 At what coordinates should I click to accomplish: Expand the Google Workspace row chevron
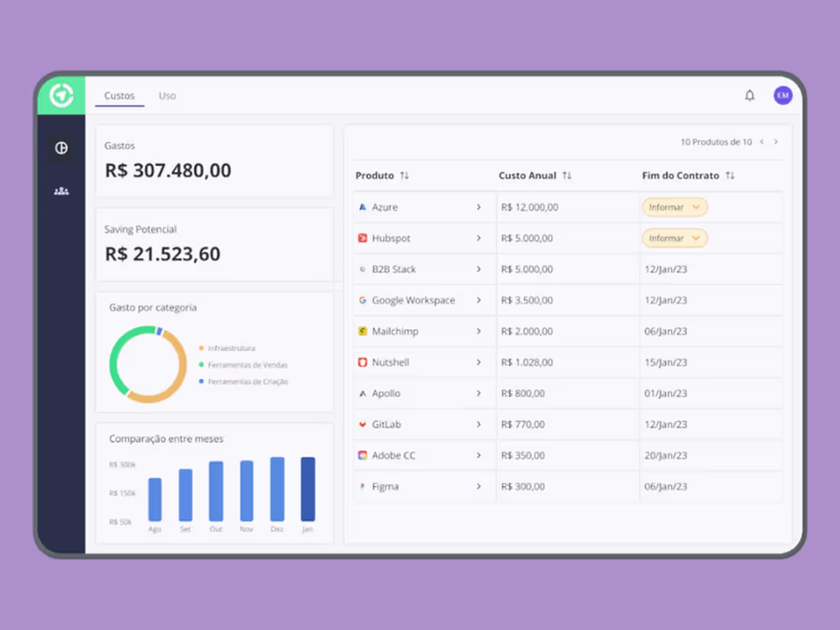[478, 300]
